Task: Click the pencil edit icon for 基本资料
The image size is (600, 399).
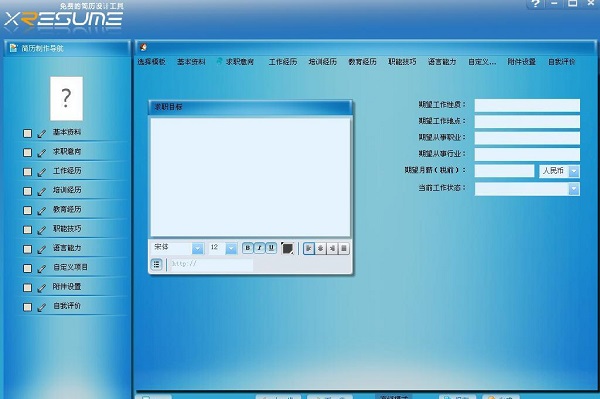Action: tap(41, 134)
